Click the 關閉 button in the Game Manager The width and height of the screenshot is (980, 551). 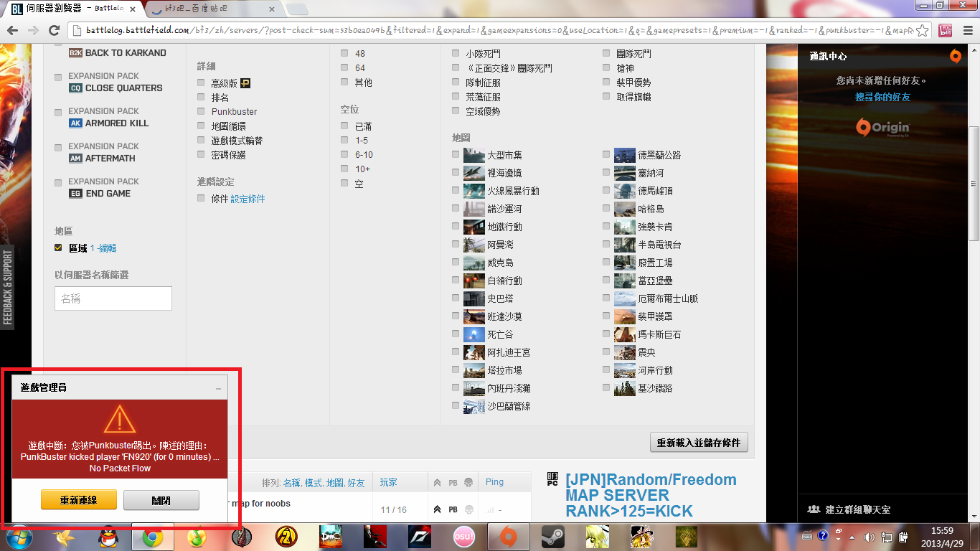point(161,500)
